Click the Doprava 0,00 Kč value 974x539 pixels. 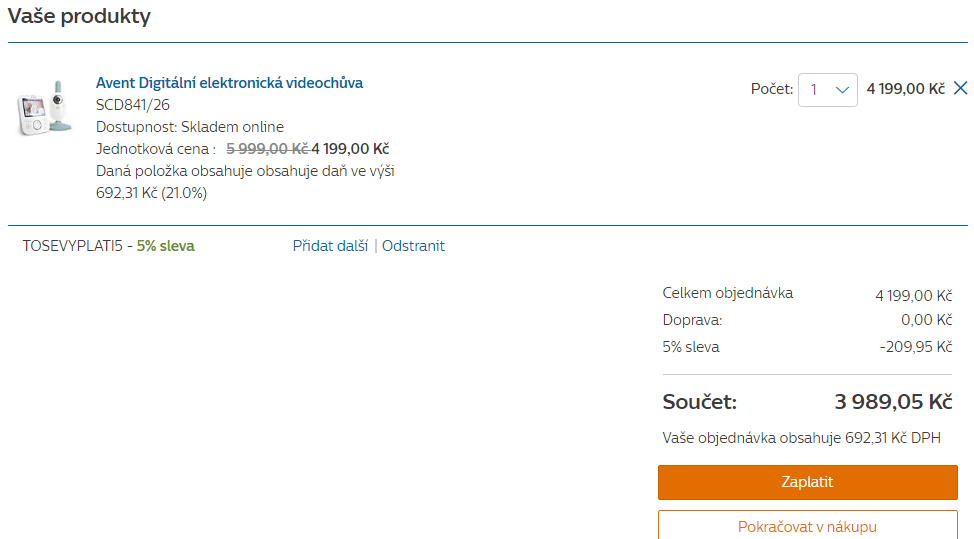926,320
